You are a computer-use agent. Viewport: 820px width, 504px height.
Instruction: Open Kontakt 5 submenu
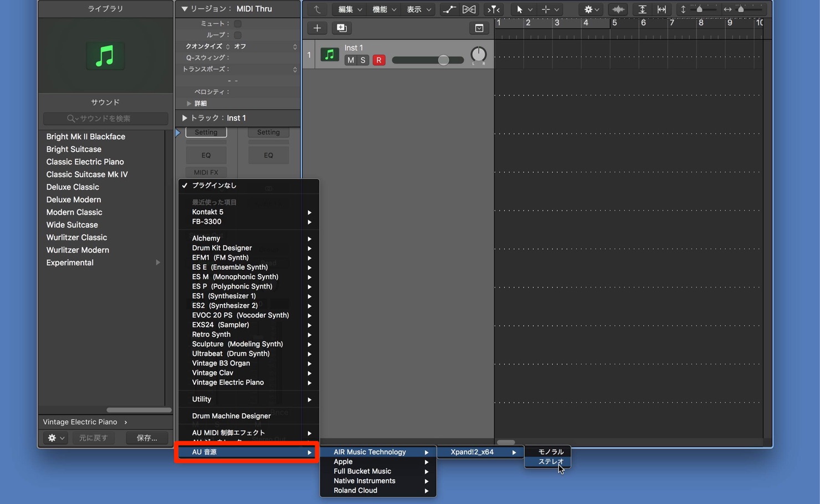click(x=248, y=212)
